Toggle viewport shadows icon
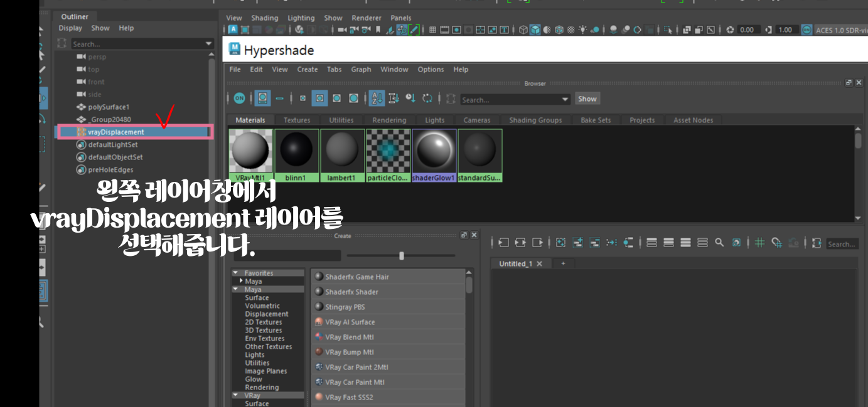868x407 pixels. pyautogui.click(x=594, y=29)
